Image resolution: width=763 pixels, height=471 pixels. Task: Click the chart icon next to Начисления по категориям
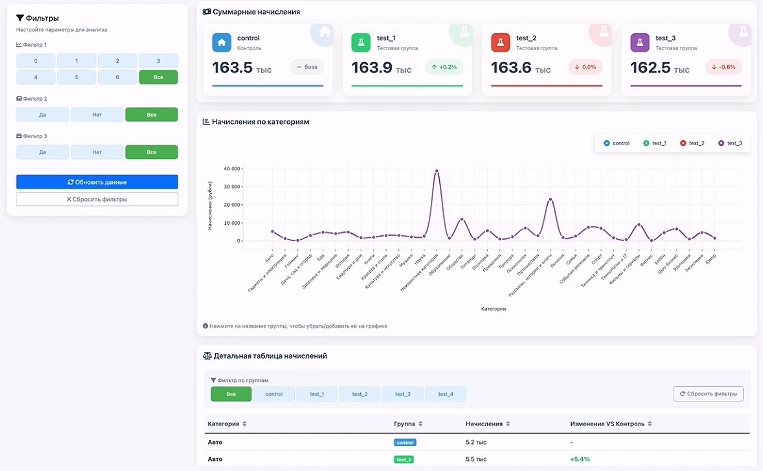(206, 122)
